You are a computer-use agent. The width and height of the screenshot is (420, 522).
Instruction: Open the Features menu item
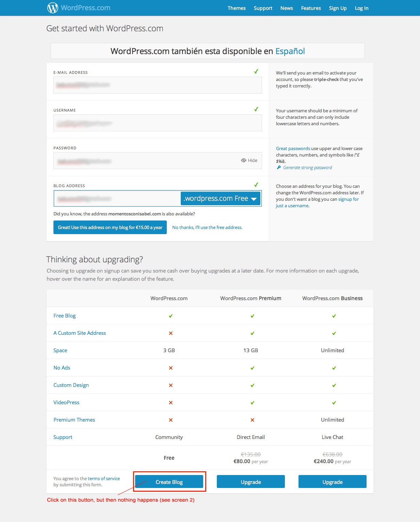coord(311,8)
